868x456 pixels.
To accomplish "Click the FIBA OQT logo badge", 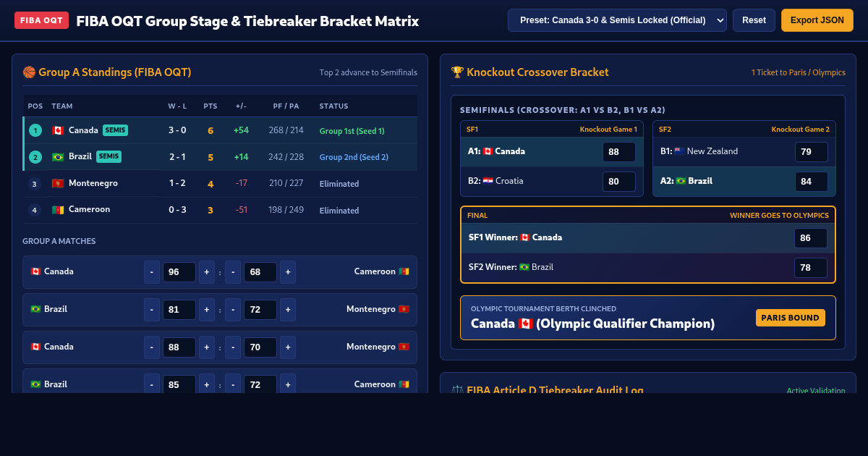I will [x=41, y=20].
